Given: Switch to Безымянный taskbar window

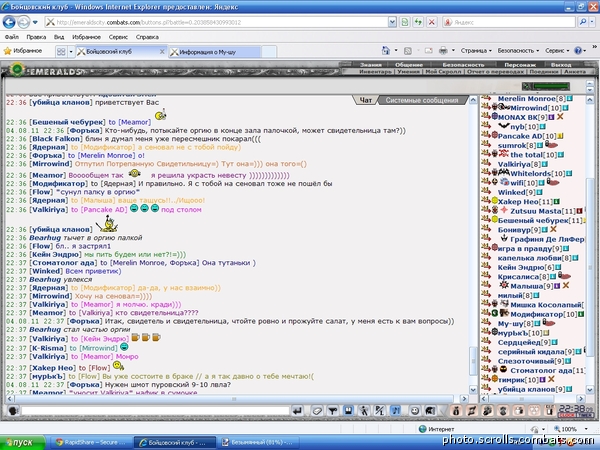Looking at the screenshot, I should tap(261, 442).
